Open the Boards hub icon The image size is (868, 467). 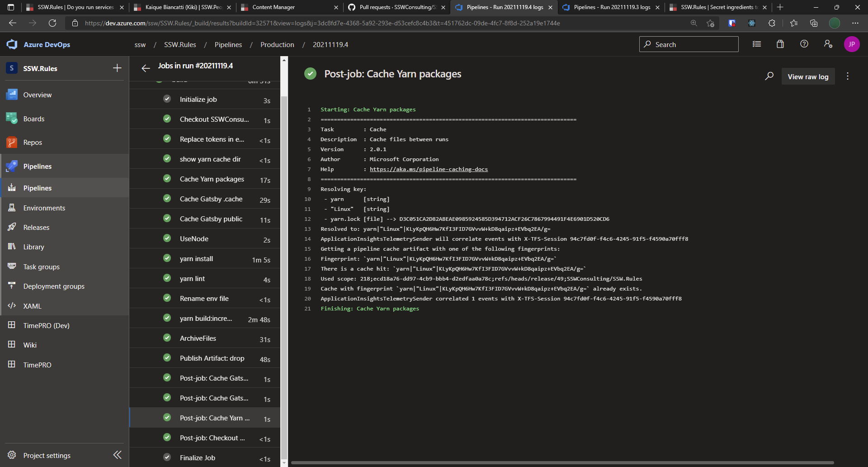[12, 119]
